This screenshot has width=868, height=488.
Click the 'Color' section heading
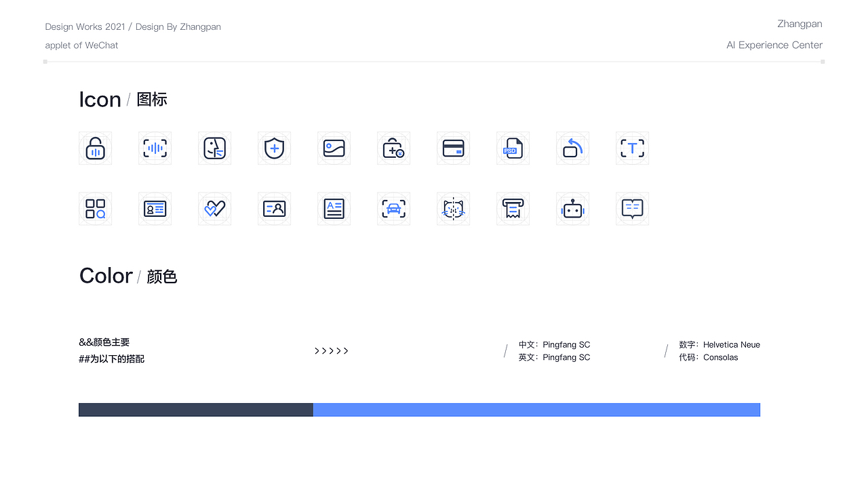click(x=106, y=276)
